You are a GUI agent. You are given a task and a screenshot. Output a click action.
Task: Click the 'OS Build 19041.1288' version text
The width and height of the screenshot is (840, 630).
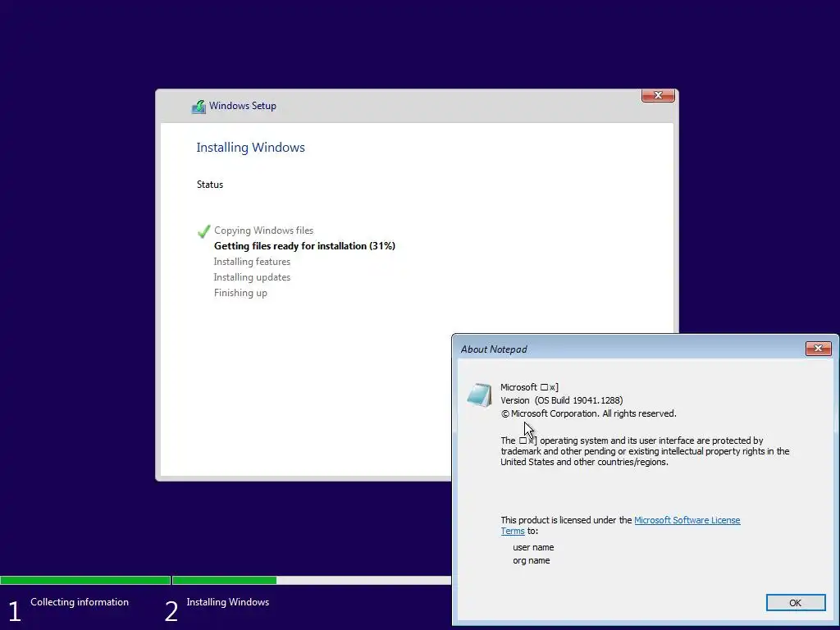coord(578,400)
